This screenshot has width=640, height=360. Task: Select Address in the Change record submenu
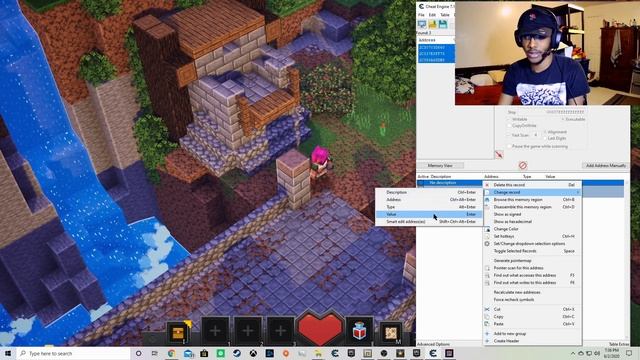[429, 200]
